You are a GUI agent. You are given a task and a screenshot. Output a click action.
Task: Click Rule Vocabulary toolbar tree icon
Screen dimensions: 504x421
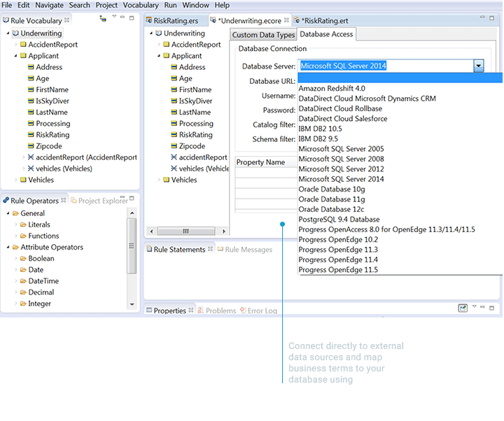(x=103, y=19)
